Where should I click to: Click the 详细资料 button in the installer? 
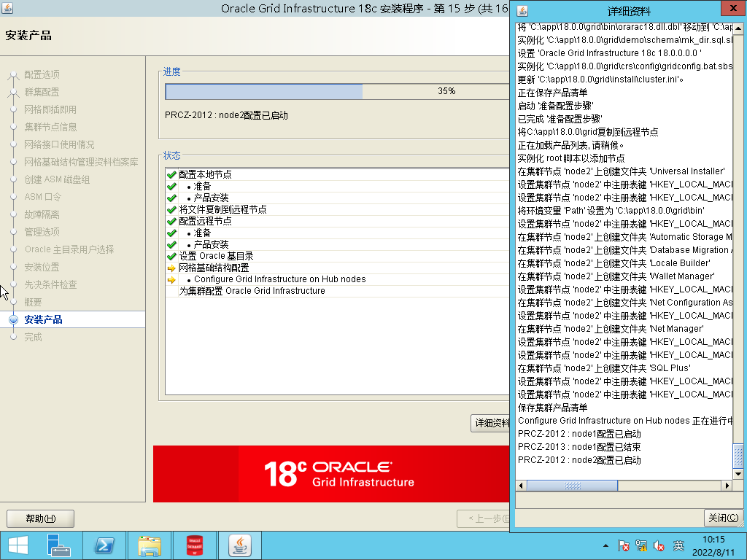tap(490, 423)
